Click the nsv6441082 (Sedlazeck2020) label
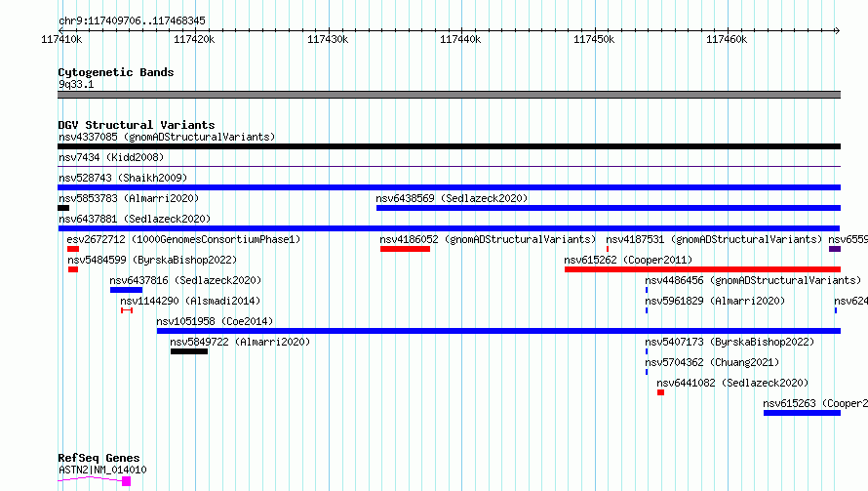Screen dimensions: 868x491 click(733, 383)
